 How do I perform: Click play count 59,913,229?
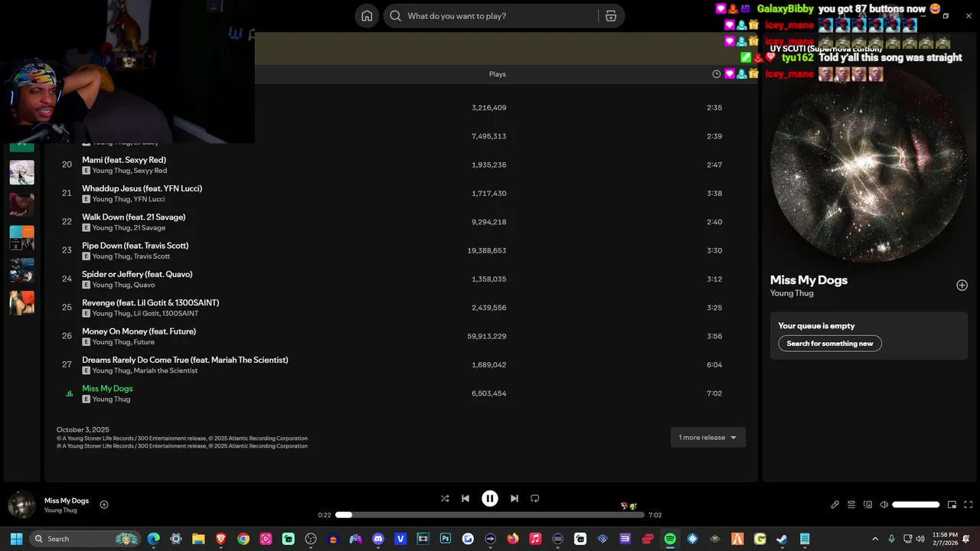[487, 336]
